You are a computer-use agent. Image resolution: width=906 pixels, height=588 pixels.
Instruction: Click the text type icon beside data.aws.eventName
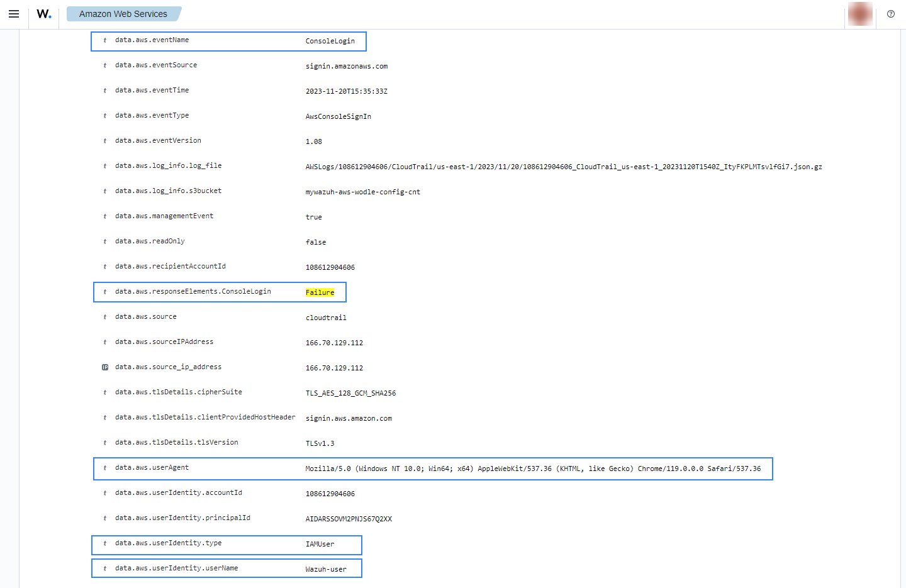(105, 40)
